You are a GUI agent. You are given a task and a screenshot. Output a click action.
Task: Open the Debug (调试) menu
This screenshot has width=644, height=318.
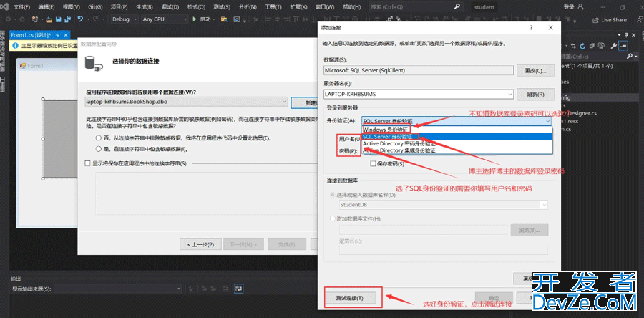coord(170,7)
